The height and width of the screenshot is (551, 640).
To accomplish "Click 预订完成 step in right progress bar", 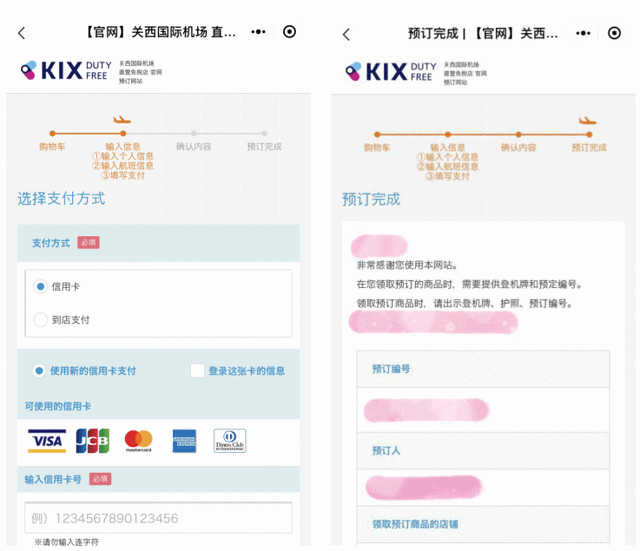I will 588,147.
